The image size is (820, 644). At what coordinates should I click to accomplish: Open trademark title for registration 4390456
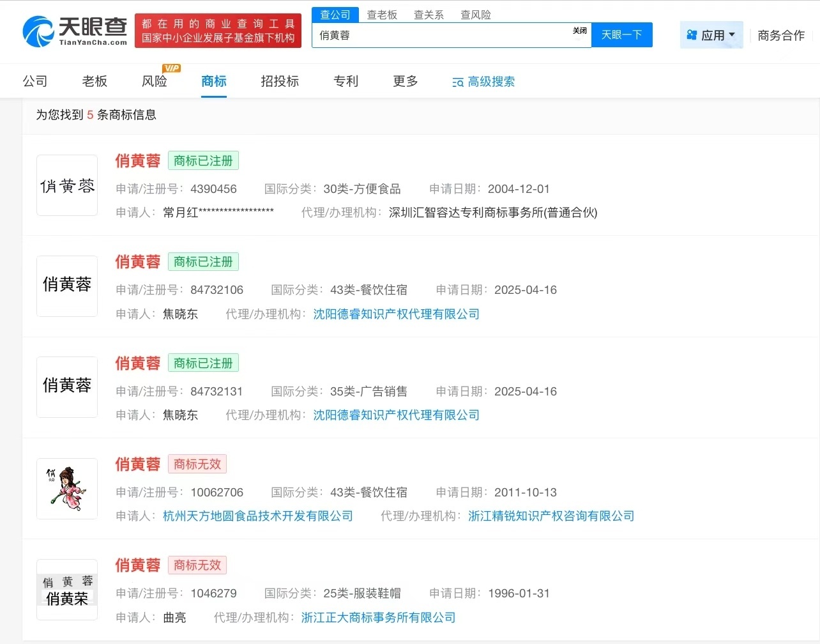[x=138, y=161]
